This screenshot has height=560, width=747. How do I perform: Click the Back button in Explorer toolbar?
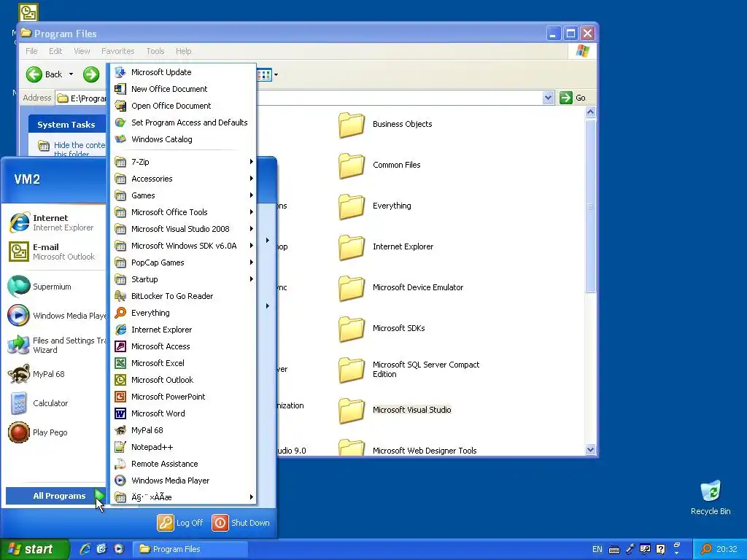tap(44, 74)
